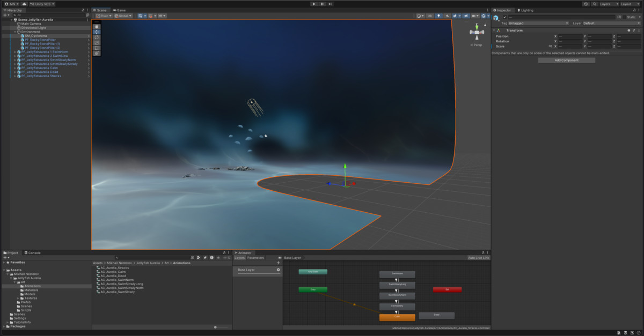
Task: Click the scene orientation gizmo
Action: (x=477, y=32)
